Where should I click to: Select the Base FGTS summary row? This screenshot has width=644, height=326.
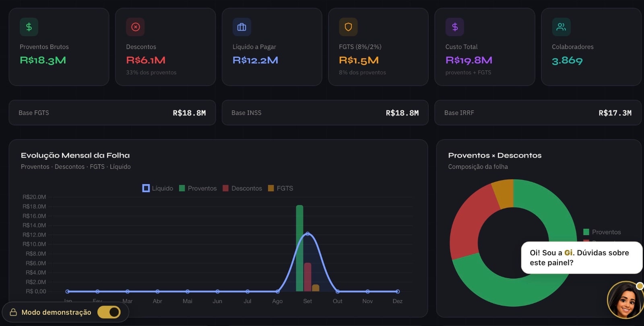pos(112,113)
